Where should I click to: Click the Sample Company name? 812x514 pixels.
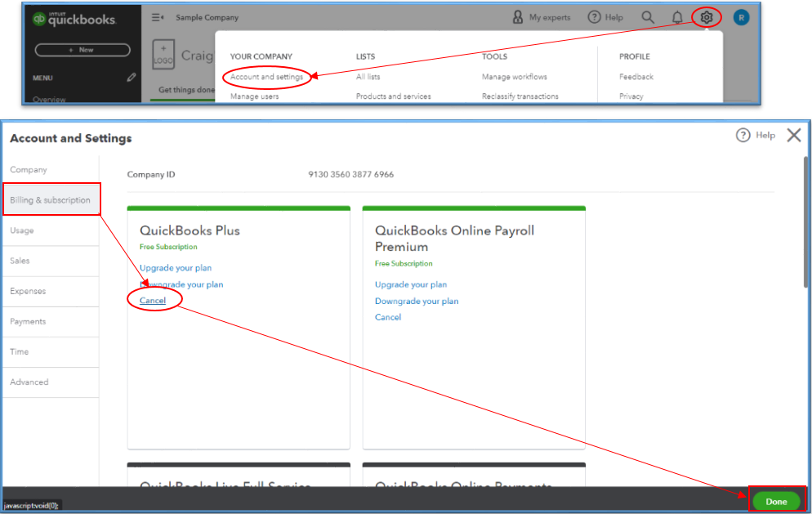point(207,18)
